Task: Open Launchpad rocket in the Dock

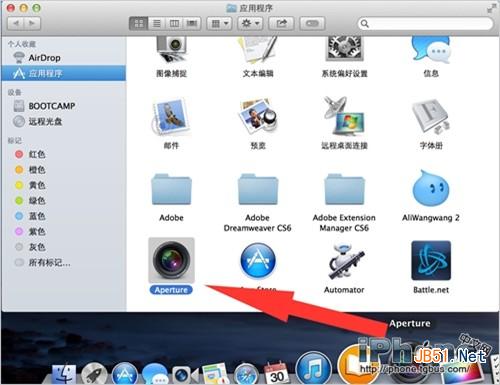Action: click(94, 374)
